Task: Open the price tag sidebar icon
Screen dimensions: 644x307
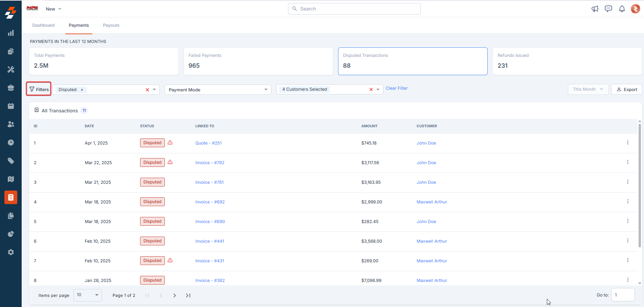Action: (11, 161)
